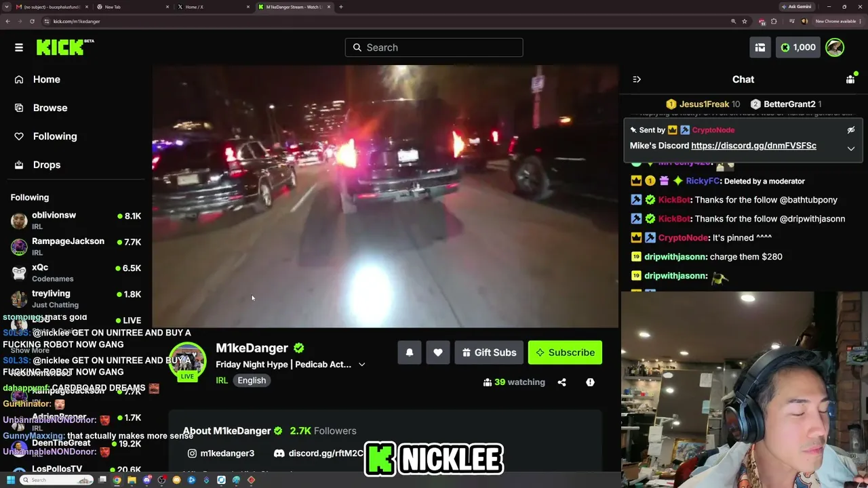Image resolution: width=868 pixels, height=488 pixels.
Task: Open Drops in the sidebar
Action: tap(46, 165)
